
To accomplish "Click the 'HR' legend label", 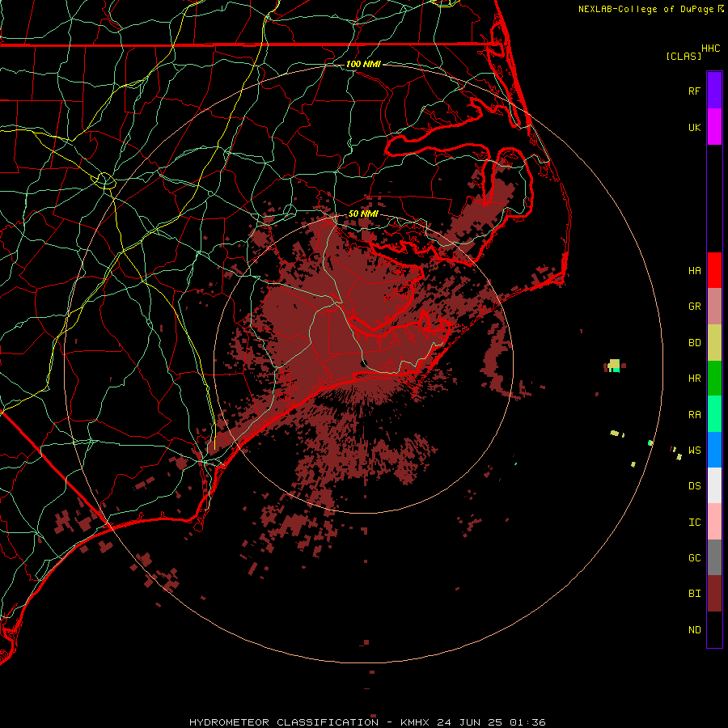I will [x=694, y=379].
